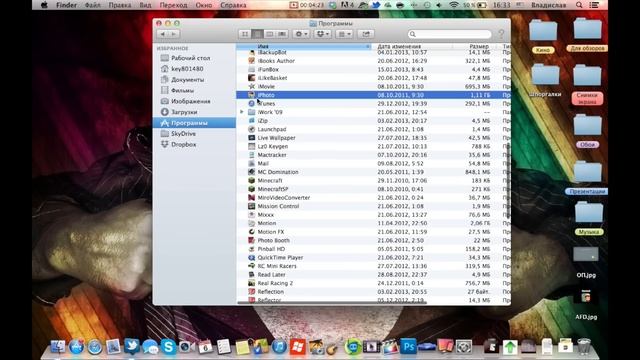Open the Переход menu
The width and height of the screenshot is (640, 360).
coord(173,5)
